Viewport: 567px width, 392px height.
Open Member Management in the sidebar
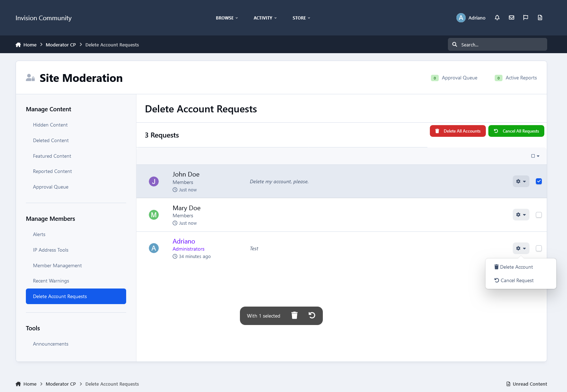(57, 265)
